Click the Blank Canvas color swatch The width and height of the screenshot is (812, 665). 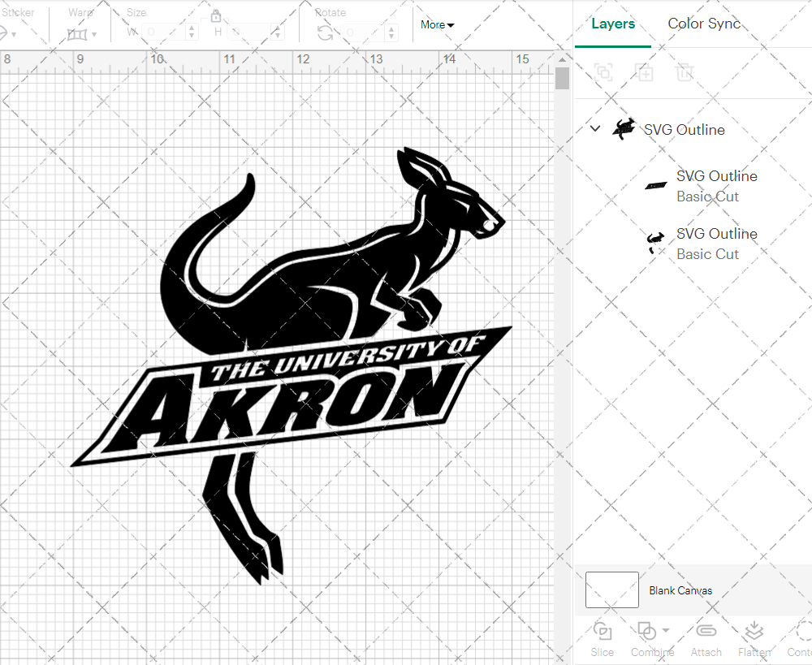coord(611,590)
